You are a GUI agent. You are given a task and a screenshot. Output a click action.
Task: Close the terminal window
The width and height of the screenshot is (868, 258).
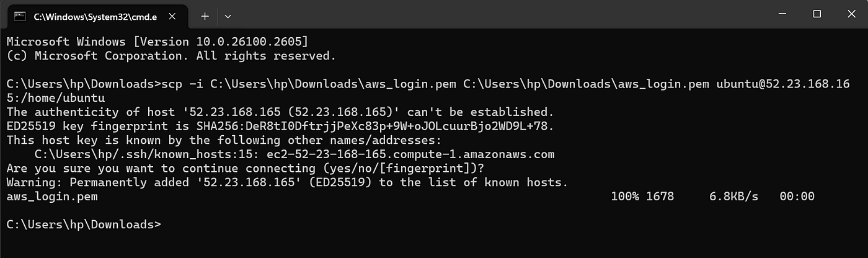pos(851,14)
